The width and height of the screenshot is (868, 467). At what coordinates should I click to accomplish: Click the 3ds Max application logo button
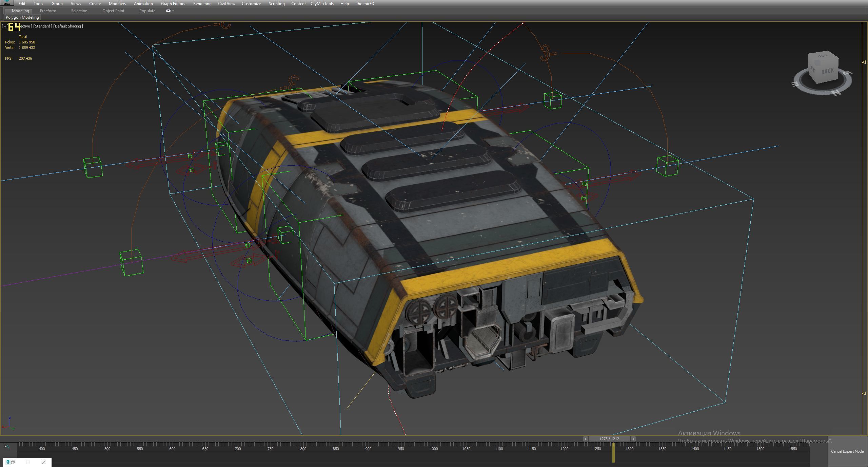click(x=6, y=3)
